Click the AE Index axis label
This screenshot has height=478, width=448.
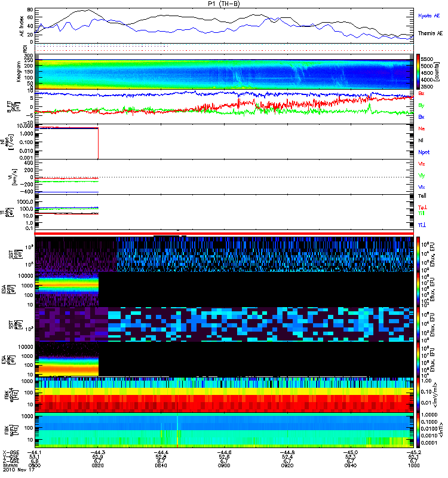coord(22,26)
